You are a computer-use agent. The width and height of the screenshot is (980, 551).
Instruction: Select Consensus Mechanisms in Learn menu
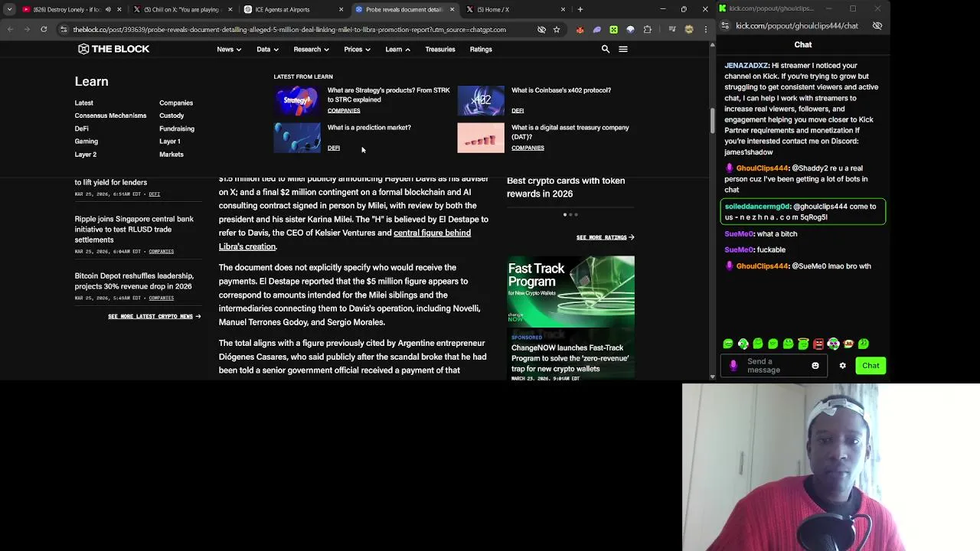click(x=110, y=116)
